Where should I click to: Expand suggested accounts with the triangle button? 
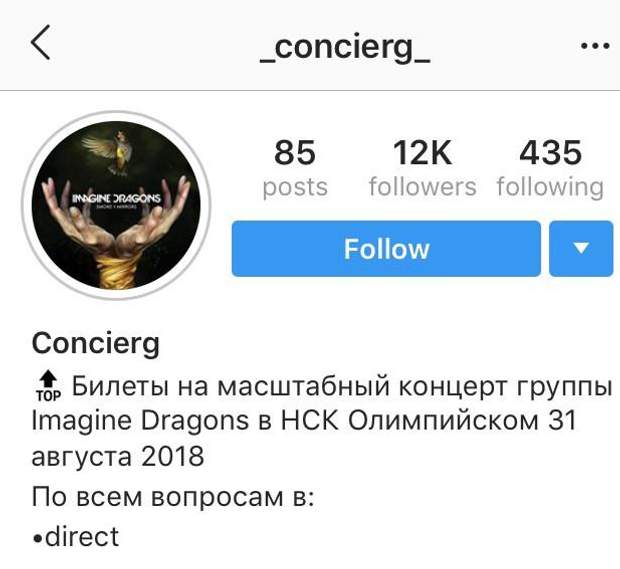(581, 249)
